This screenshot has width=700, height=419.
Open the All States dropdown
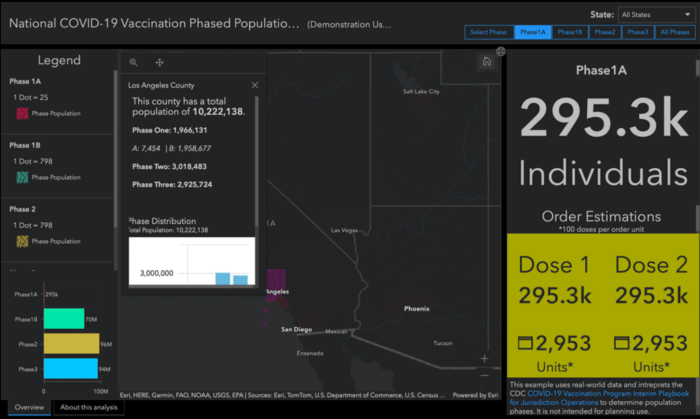(x=656, y=15)
